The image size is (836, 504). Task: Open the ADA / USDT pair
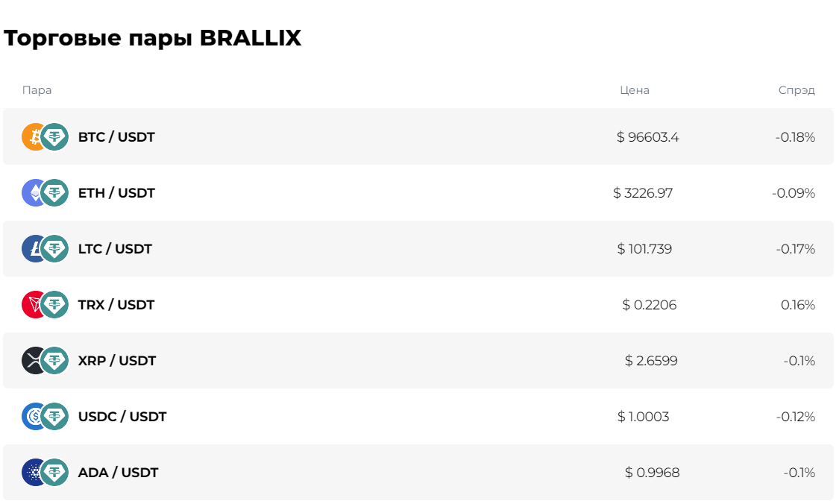(x=118, y=473)
